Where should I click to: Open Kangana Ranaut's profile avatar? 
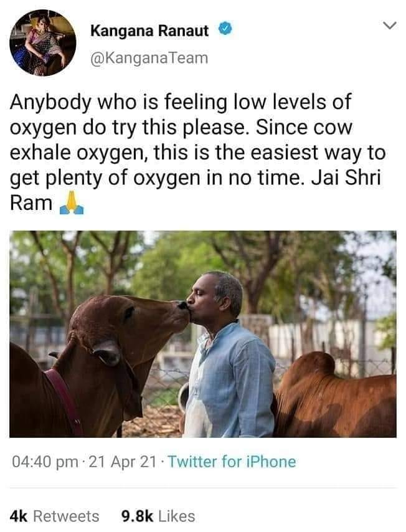[43, 42]
